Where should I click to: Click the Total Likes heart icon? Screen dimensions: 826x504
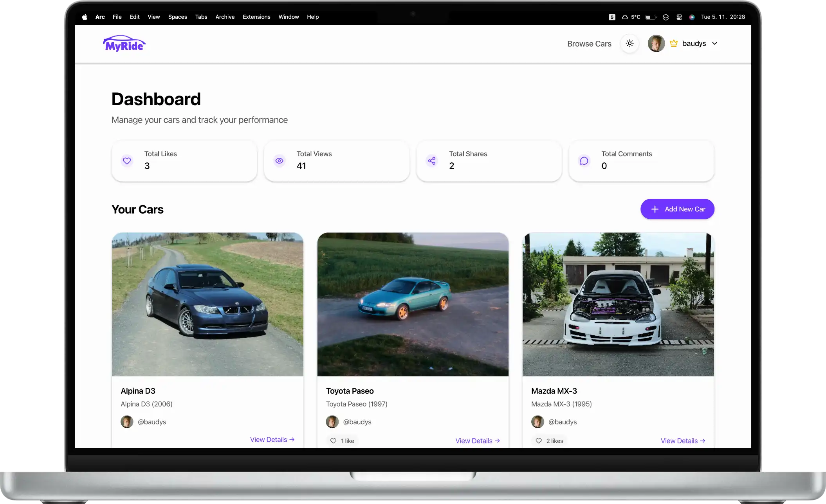[127, 161]
